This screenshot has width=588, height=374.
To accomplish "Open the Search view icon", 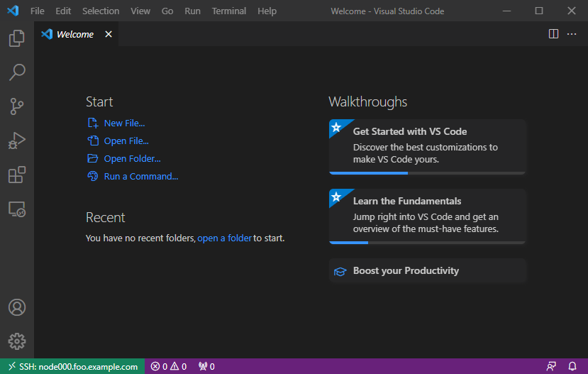I will (17, 72).
